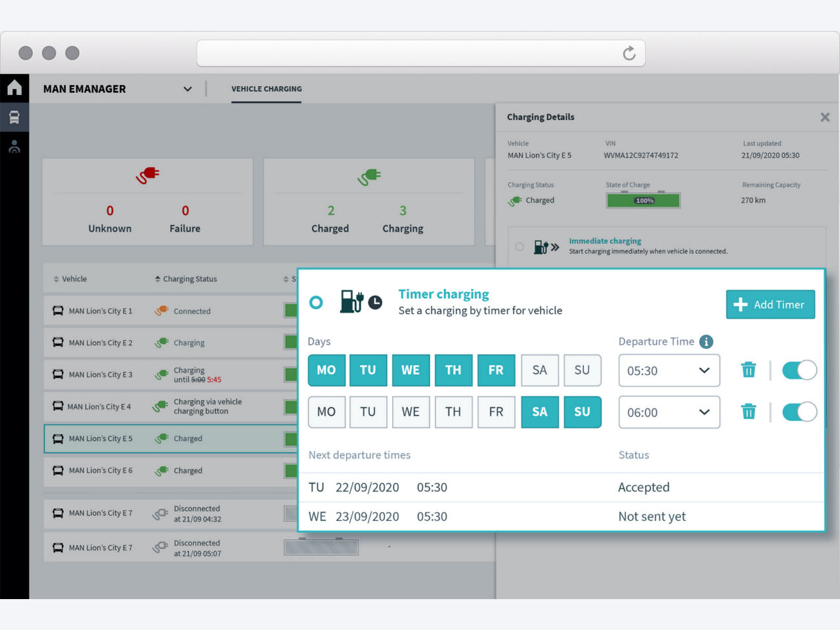Viewport: 840px width, 630px height.
Task: Click the Failure count label
Action: pyautogui.click(x=185, y=228)
